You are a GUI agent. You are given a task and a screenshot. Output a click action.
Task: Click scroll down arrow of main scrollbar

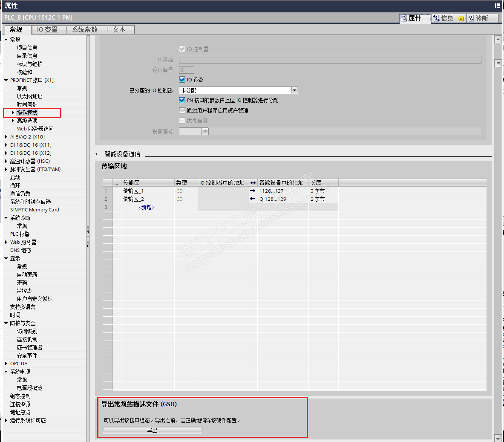(498, 438)
